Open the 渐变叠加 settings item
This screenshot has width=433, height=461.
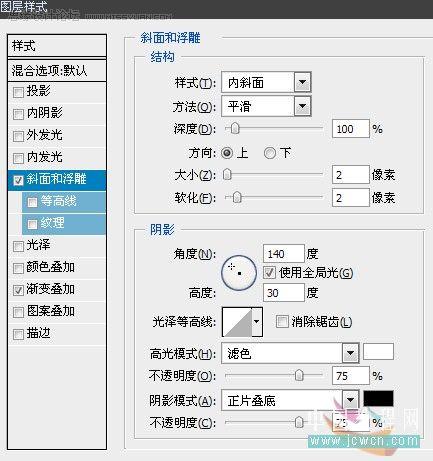click(57, 290)
